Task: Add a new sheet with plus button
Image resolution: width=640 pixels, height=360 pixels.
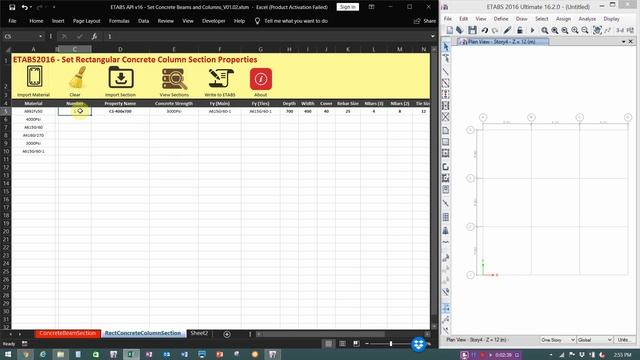Action: (227, 334)
